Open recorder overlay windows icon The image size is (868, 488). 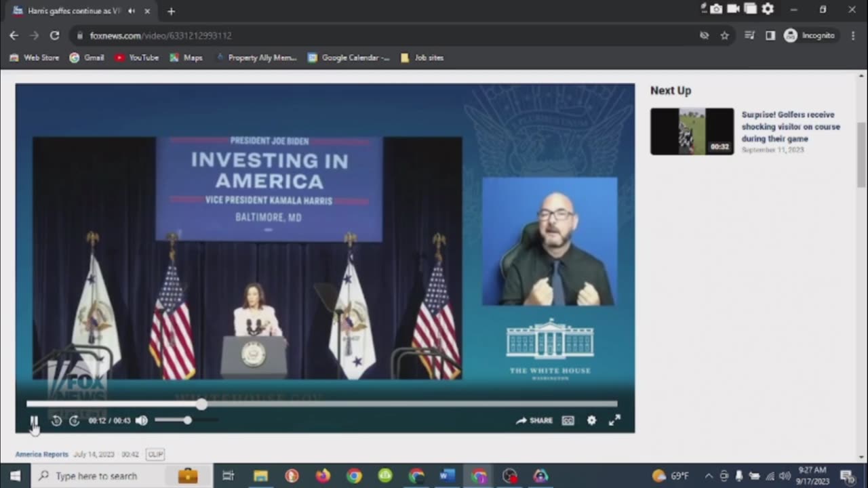point(750,9)
